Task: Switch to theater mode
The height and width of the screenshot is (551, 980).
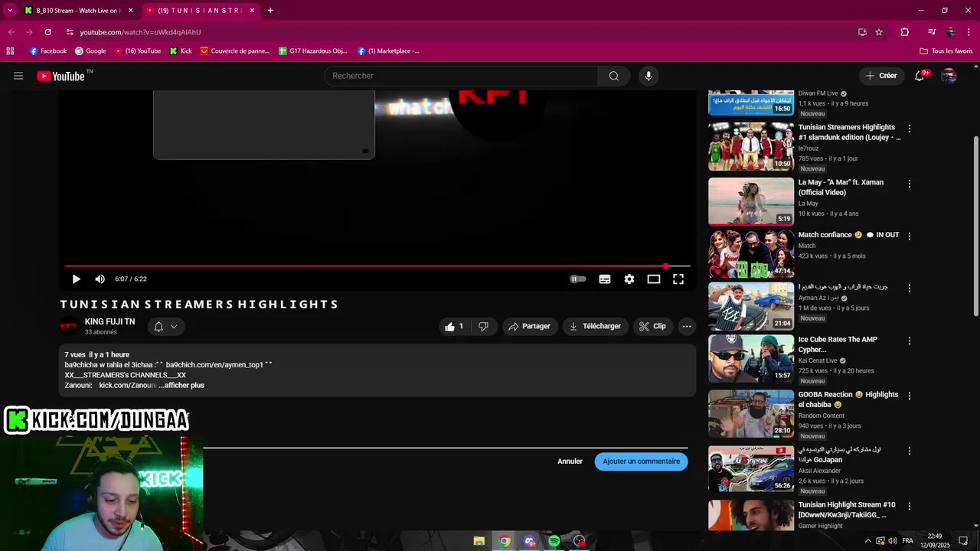Action: [x=654, y=279]
